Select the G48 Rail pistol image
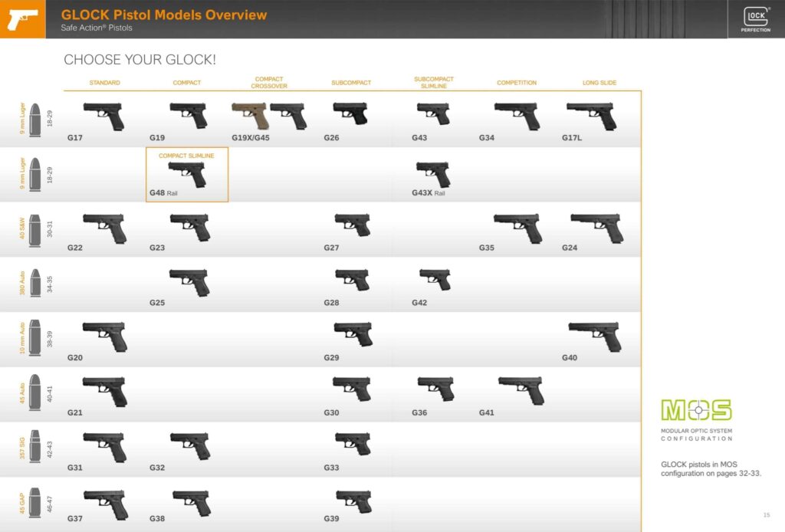This screenshot has width=785, height=532. (x=188, y=174)
